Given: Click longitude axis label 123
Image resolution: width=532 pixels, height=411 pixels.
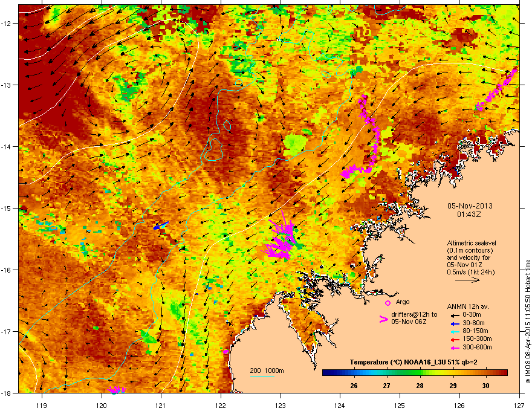Looking at the screenshot, I should 281,405.
